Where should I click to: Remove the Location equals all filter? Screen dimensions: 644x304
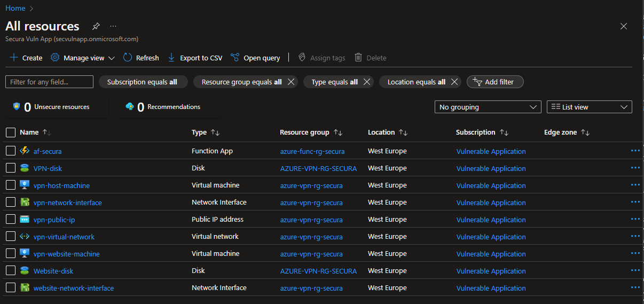click(x=454, y=82)
